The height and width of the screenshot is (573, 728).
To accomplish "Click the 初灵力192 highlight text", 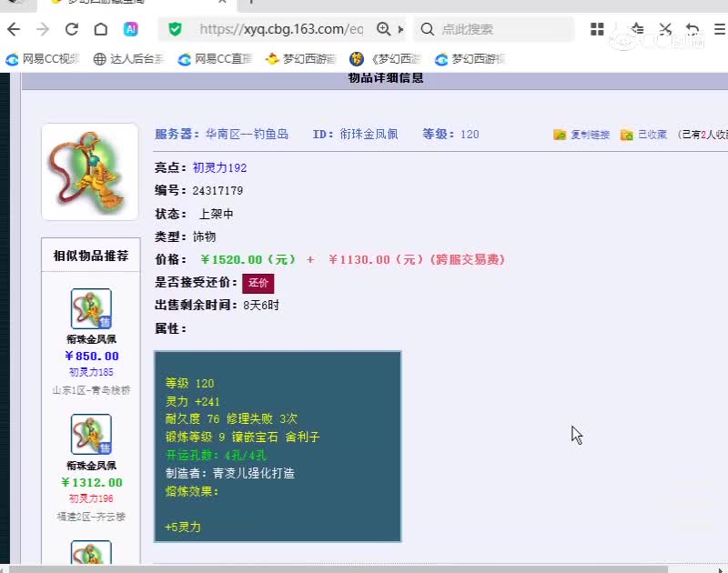I will tap(219, 167).
